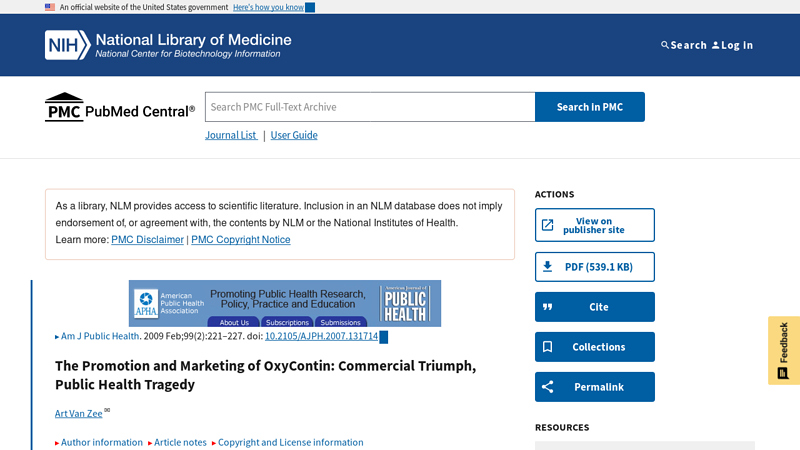The height and width of the screenshot is (450, 800).
Task: Click the Search PMC Full-Text Archive field
Action: tap(370, 107)
